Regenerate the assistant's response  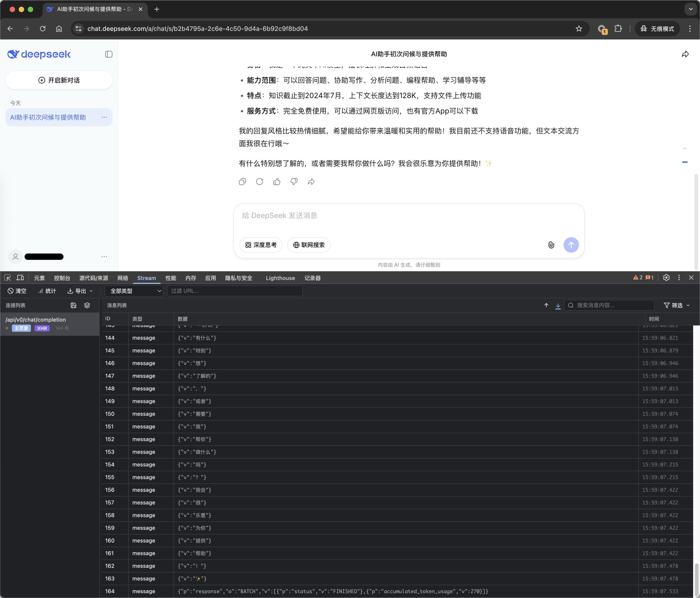(x=259, y=181)
